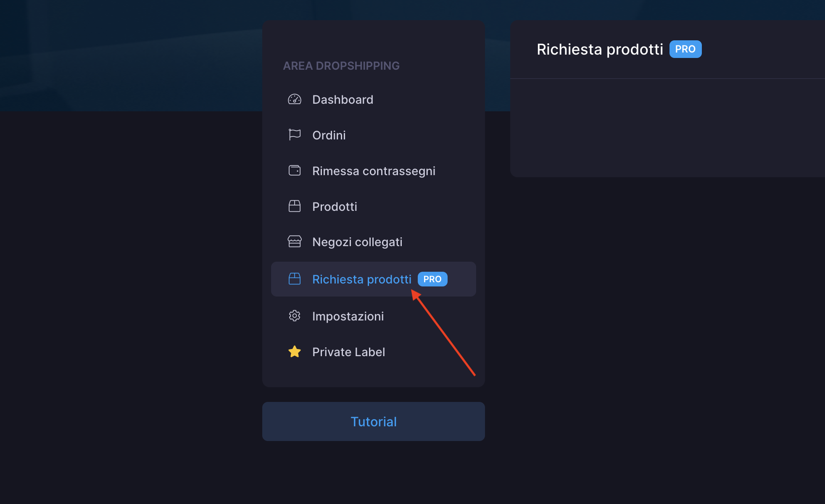This screenshot has height=504, width=825.
Task: Click the Ordini flag icon
Action: (294, 135)
